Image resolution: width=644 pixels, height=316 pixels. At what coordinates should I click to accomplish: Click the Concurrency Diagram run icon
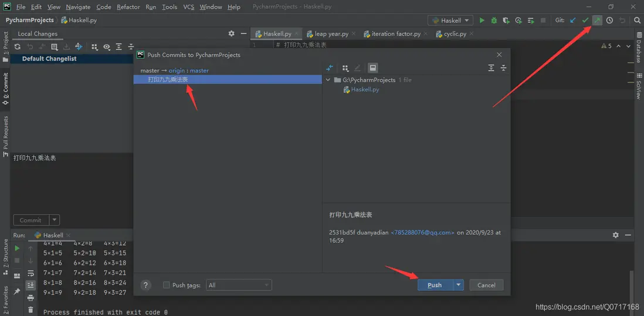click(531, 20)
